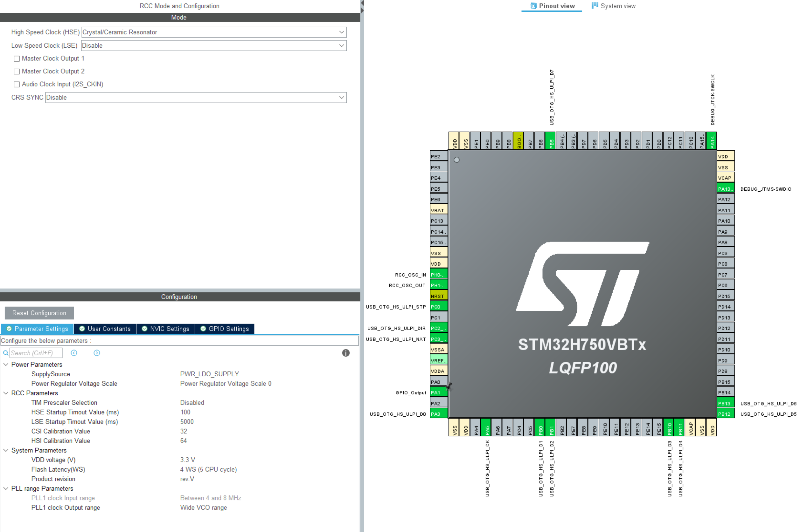Click the PB0 ULPI_D1 pin
The image size is (800, 532).
[540, 427]
